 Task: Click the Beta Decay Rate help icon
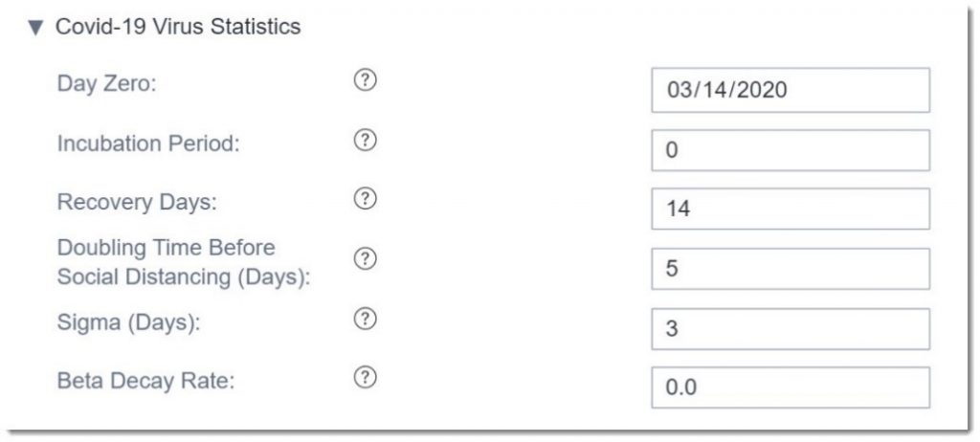click(x=365, y=377)
